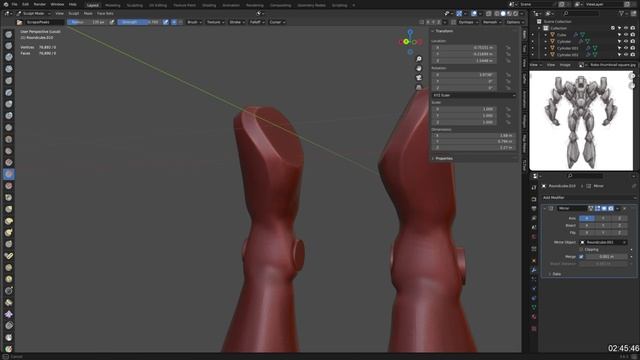Image resolution: width=640 pixels, height=360 pixels.
Task: Open the Material properties tab icon
Action: (x=533, y=317)
